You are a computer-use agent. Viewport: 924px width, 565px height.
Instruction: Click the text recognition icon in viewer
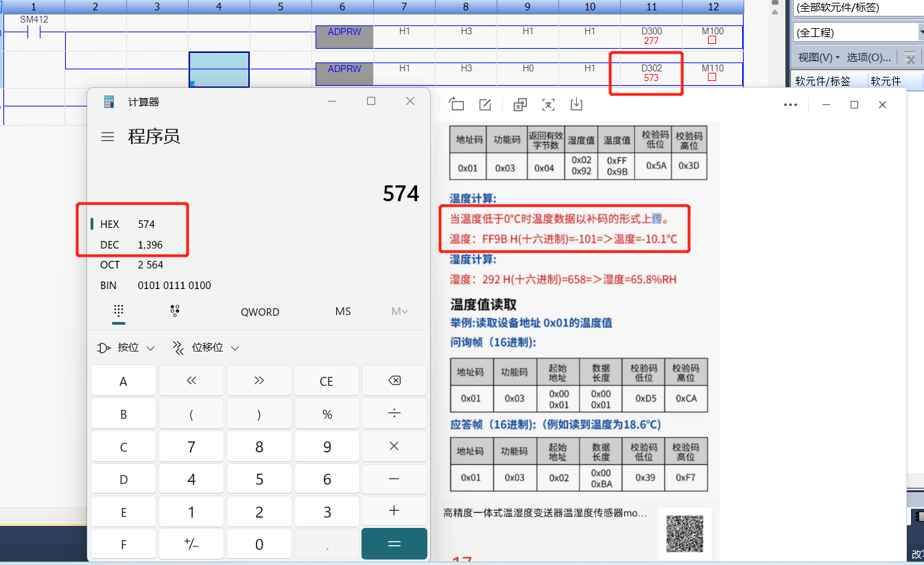tap(548, 104)
